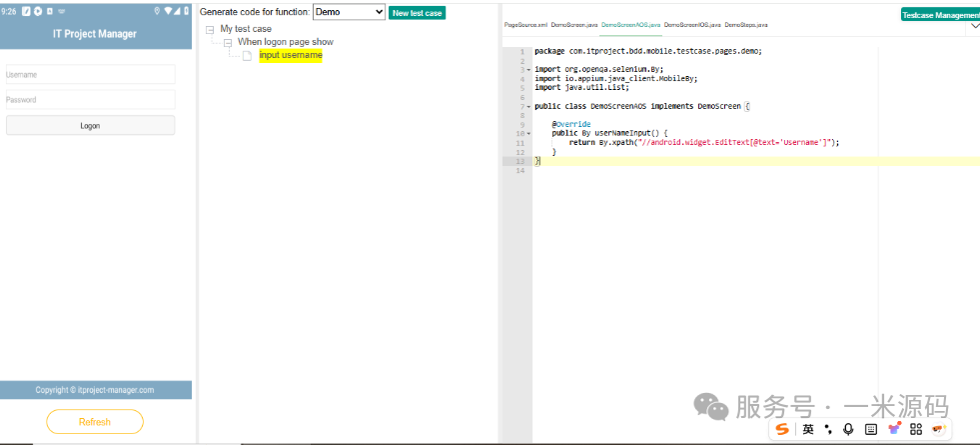Click line number 13 in the gutter
This screenshot has width=980, height=445.
521,161
